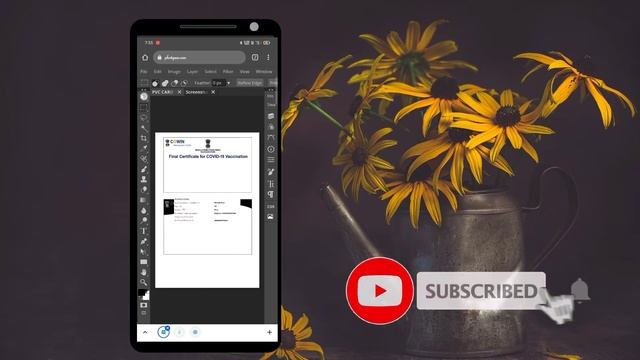The width and height of the screenshot is (640, 360).
Task: Open the Character panel icon
Action: point(271,184)
